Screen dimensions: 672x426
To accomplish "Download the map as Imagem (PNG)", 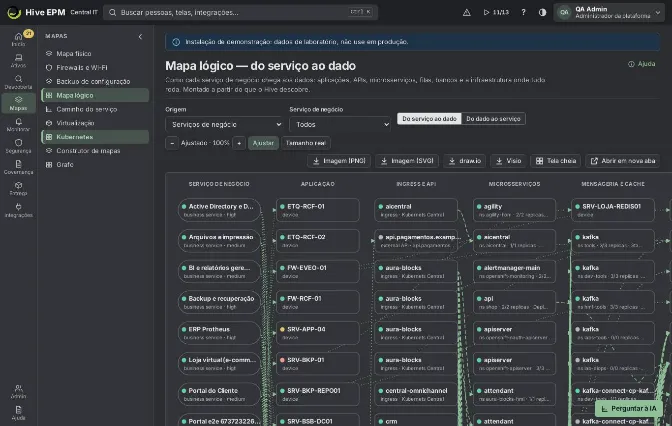I will coord(339,161).
